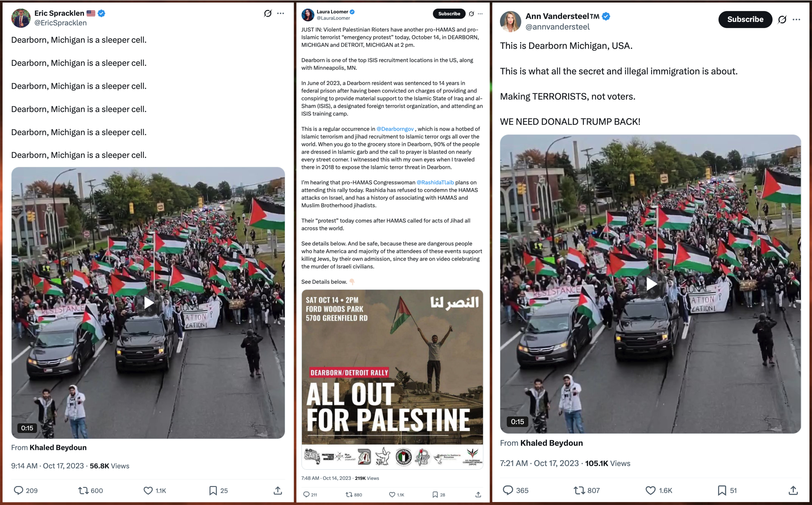Subscribe to Ann Vandersteel
The width and height of the screenshot is (812, 505).
tap(745, 19)
